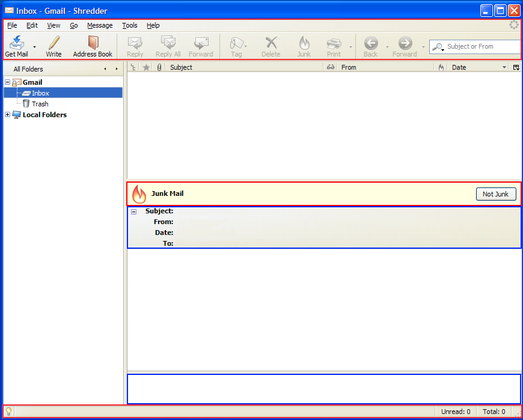This screenshot has height=420, width=523.
Task: Click the Not Junk button
Action: (x=495, y=194)
